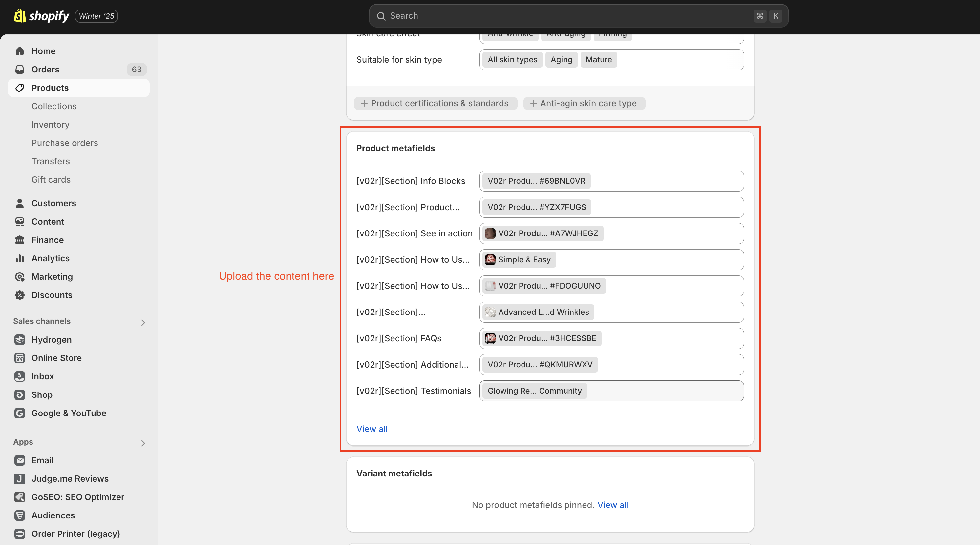This screenshot has width=980, height=545.
Task: Click the All skin types tag
Action: [x=512, y=60]
